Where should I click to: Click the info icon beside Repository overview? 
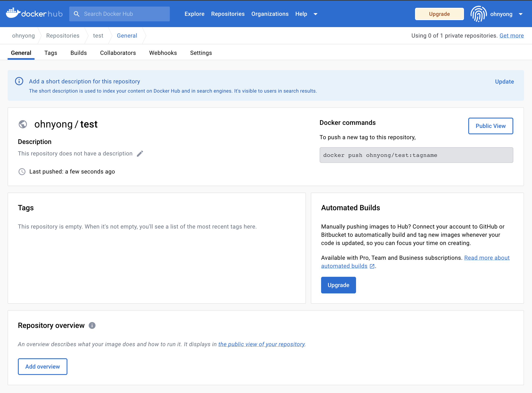92,325
